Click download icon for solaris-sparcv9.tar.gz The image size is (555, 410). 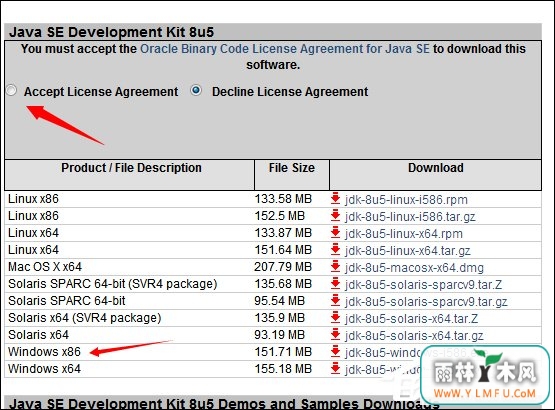pos(336,301)
